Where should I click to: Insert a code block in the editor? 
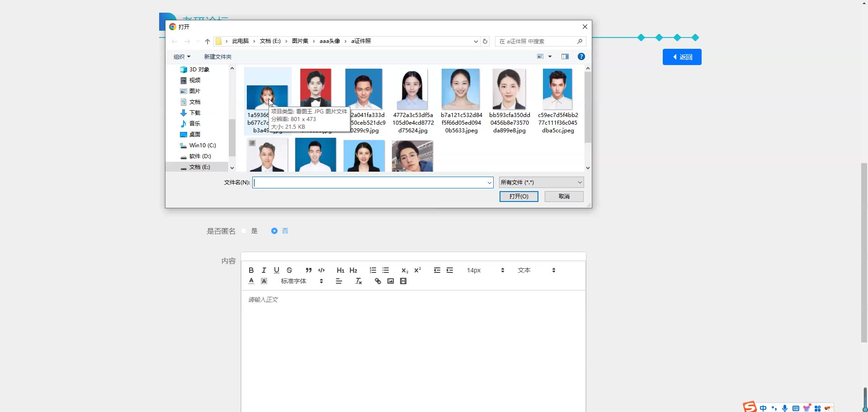321,270
